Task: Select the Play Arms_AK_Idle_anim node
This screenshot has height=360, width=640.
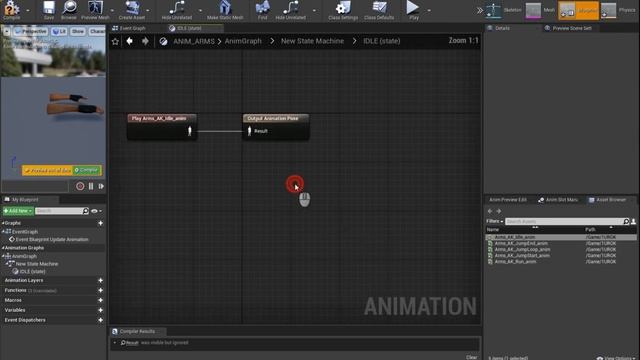Action: click(x=162, y=127)
